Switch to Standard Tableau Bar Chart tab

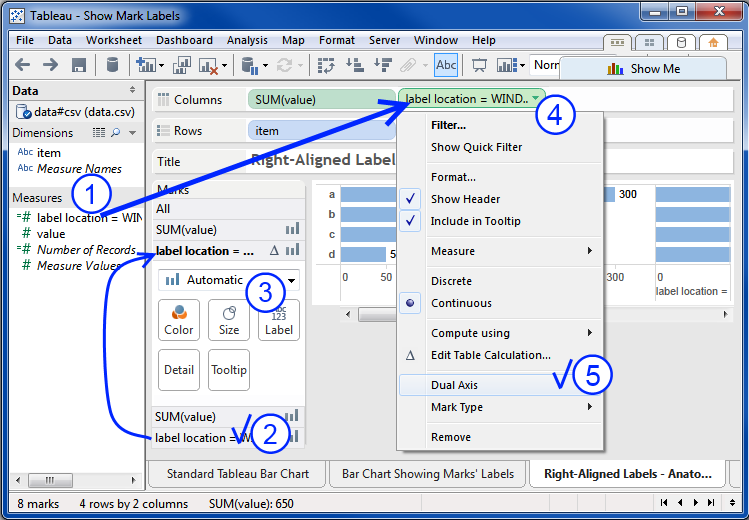click(x=237, y=474)
